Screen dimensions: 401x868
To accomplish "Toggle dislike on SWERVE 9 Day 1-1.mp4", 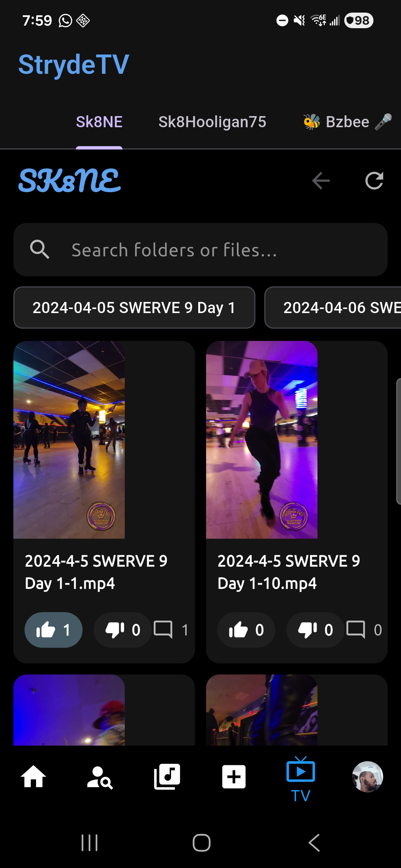I will 122,630.
